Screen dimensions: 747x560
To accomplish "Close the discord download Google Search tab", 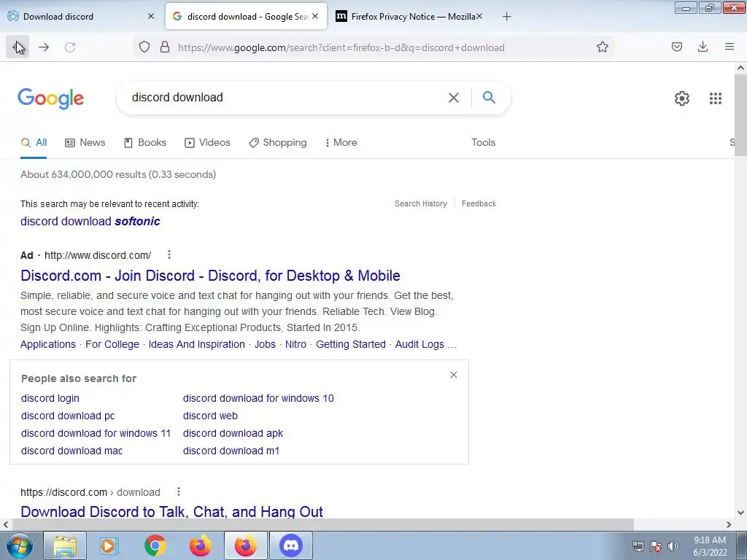I will tap(315, 16).
